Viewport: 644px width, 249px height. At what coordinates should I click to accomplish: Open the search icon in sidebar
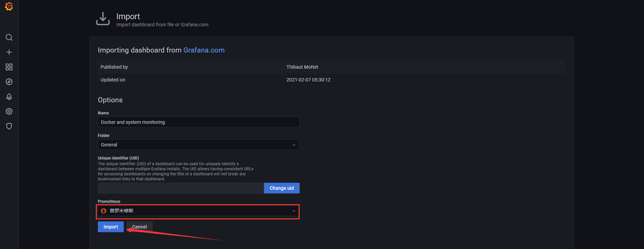click(x=9, y=37)
